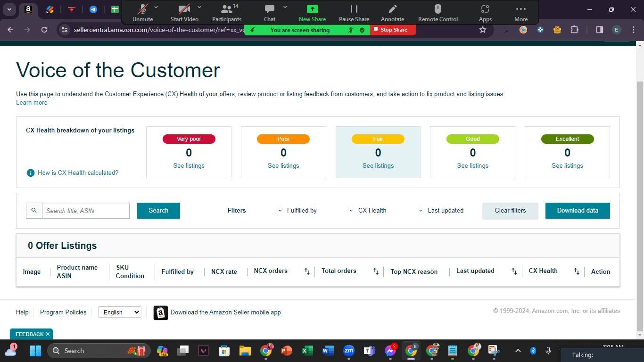Open the Zoom Annotate tools
Image resolution: width=644 pixels, height=362 pixels.
click(x=393, y=13)
